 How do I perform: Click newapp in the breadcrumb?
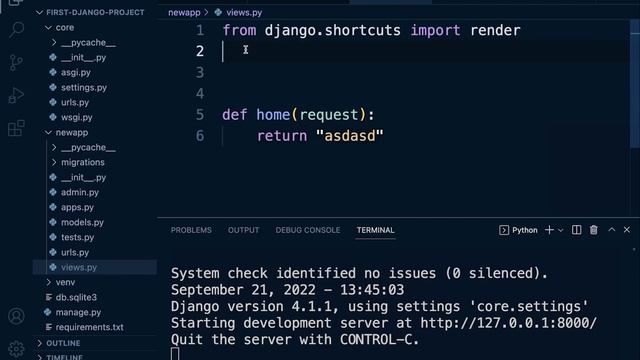pos(184,13)
